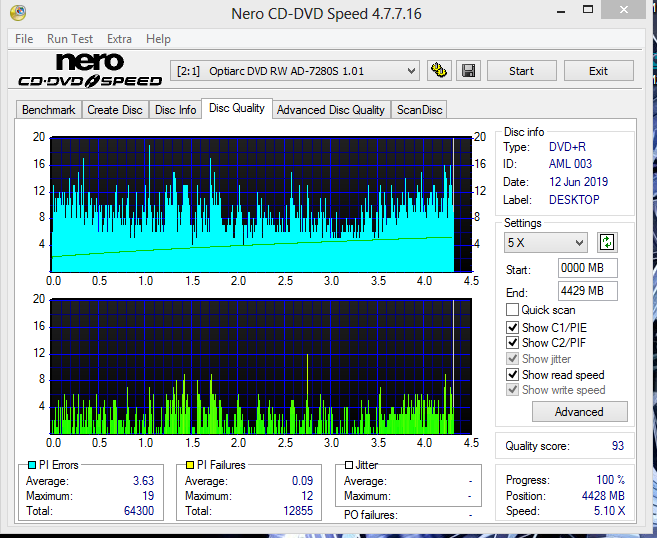Screen dimensions: 657x538
Task: Enable the Quick scan checkbox
Action: coord(512,310)
